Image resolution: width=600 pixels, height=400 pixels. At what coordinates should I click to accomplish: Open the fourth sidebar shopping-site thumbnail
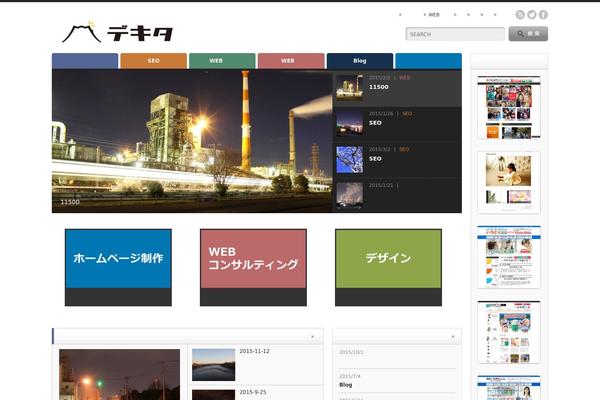(509, 332)
